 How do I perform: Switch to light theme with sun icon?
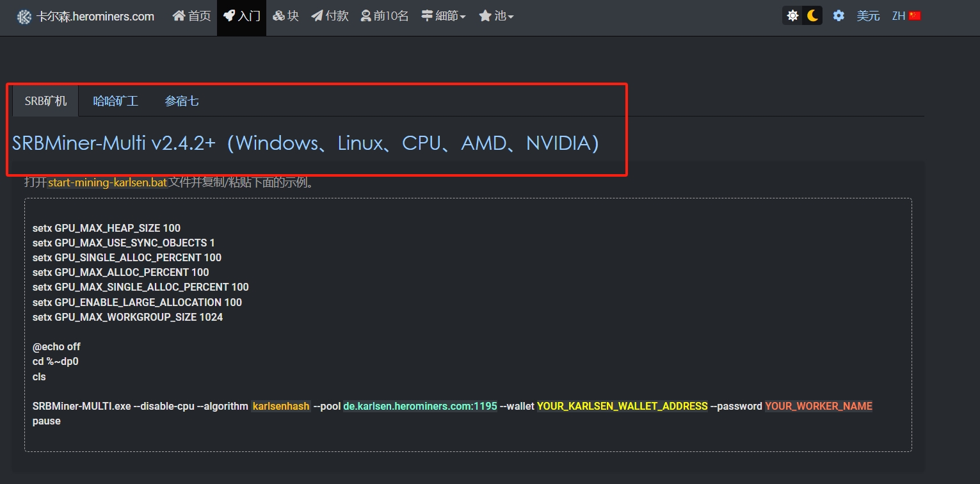pyautogui.click(x=792, y=16)
